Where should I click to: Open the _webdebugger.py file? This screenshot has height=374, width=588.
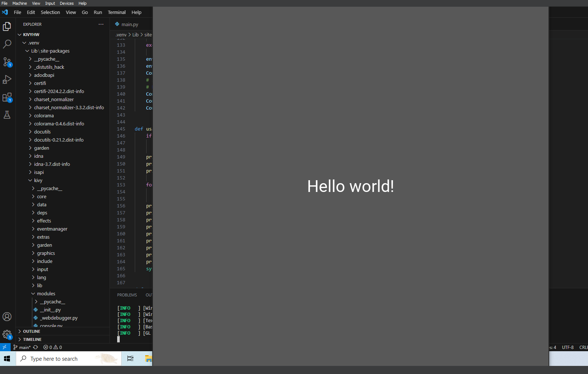pyautogui.click(x=59, y=318)
